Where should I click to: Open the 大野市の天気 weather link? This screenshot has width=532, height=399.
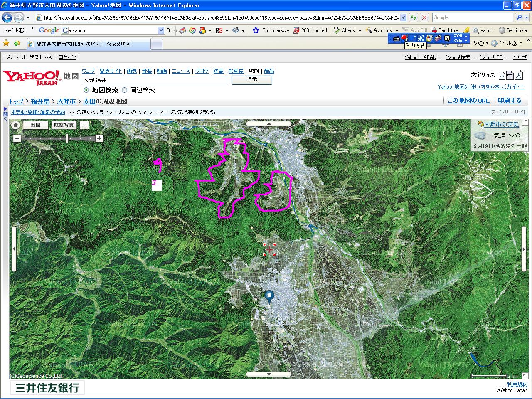point(501,124)
